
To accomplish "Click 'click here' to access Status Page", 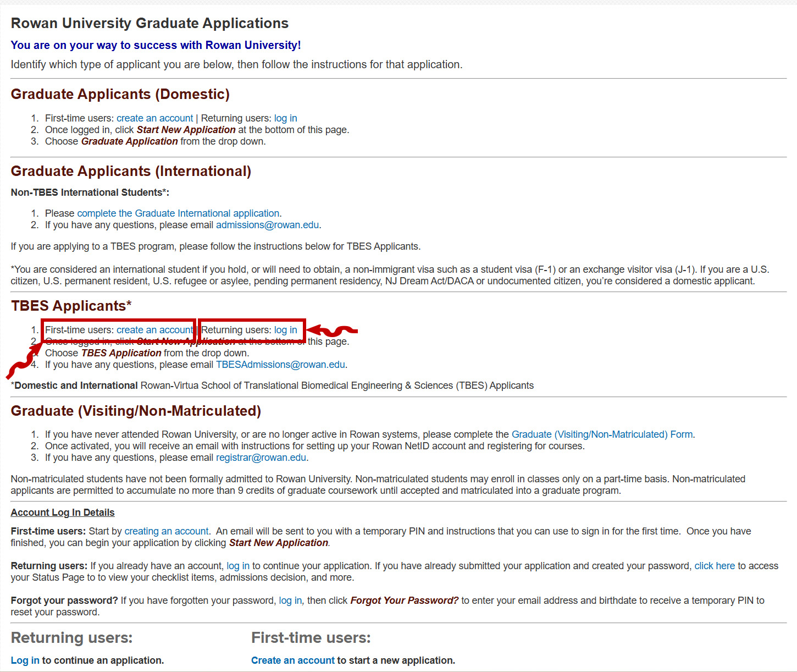I will point(715,566).
